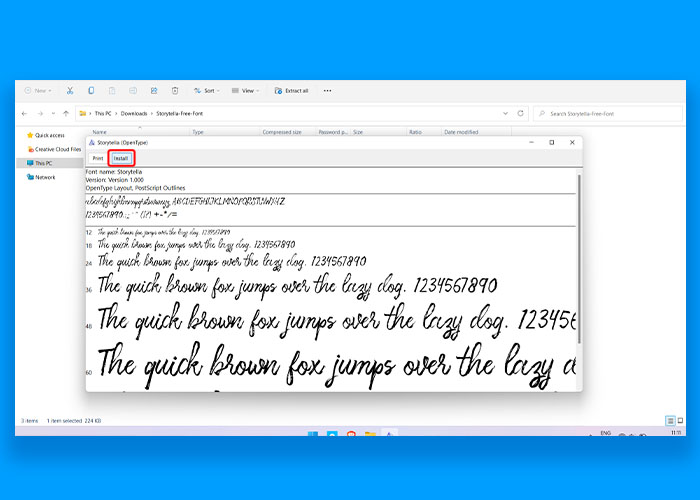Click the ENG language indicator in the taskbar
The height and width of the screenshot is (500, 700).
pos(605,433)
